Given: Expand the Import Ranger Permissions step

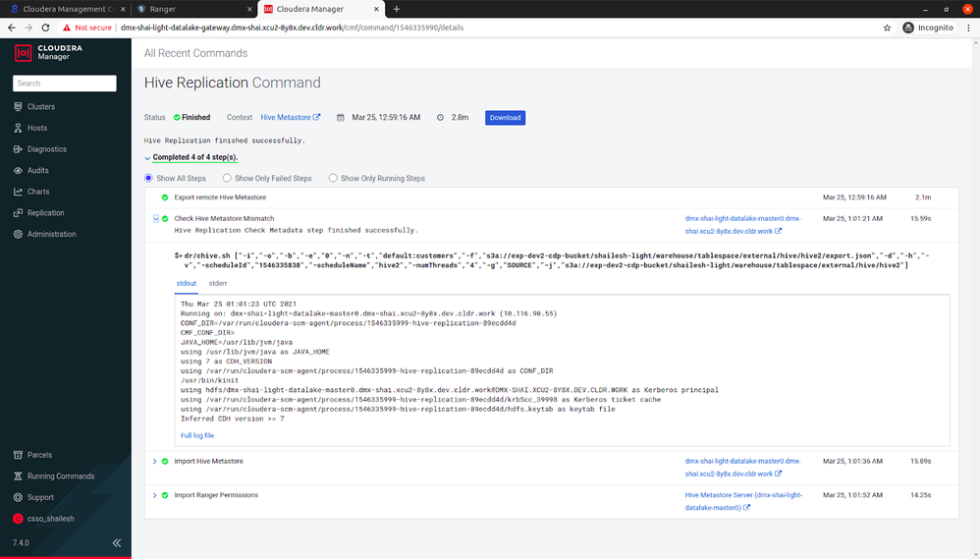Looking at the screenshot, I should pyautogui.click(x=155, y=495).
